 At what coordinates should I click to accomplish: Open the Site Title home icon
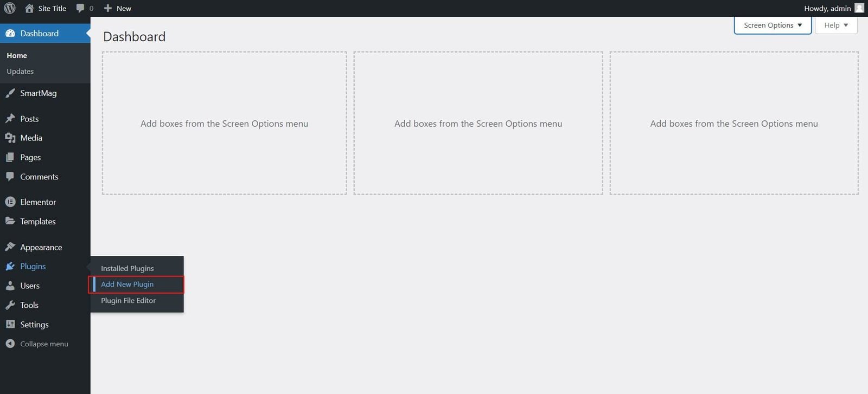29,8
